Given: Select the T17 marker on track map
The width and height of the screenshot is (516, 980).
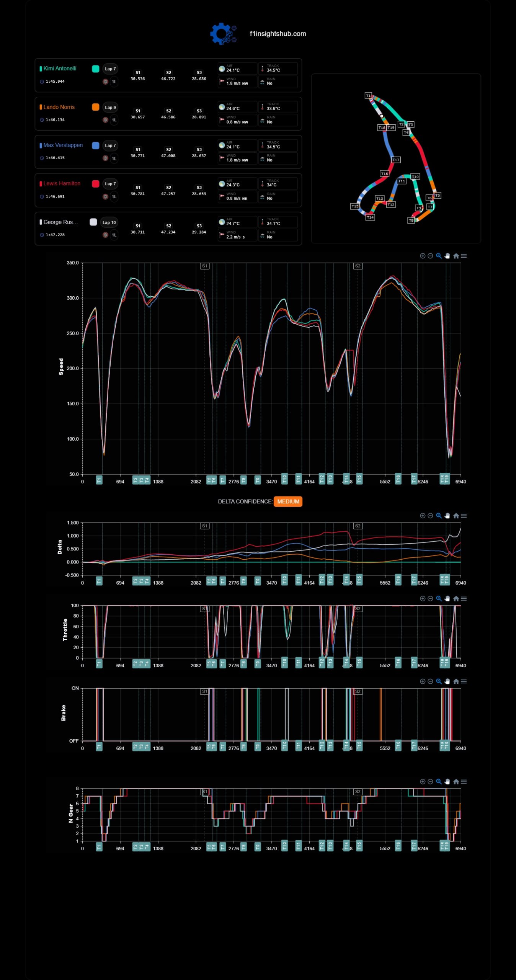Looking at the screenshot, I should coord(396,160).
